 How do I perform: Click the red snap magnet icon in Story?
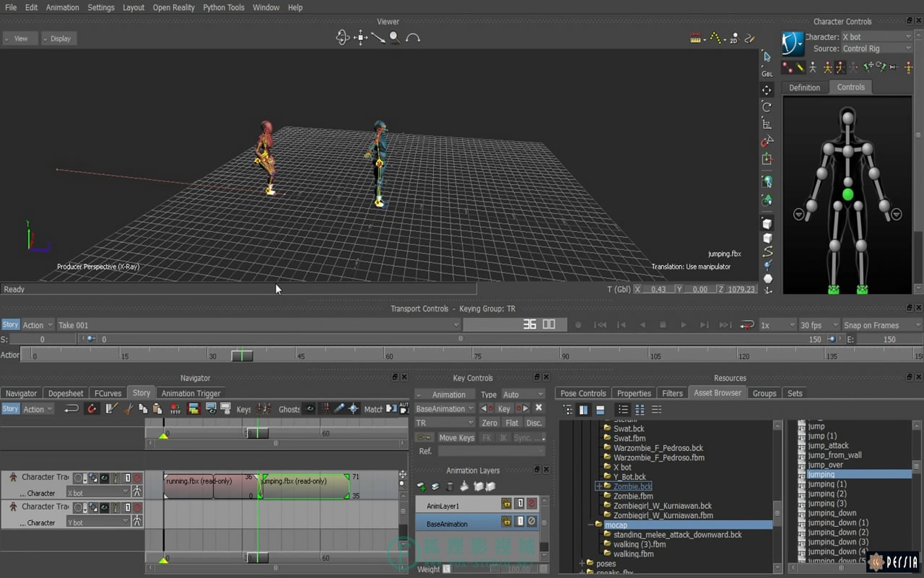92,409
